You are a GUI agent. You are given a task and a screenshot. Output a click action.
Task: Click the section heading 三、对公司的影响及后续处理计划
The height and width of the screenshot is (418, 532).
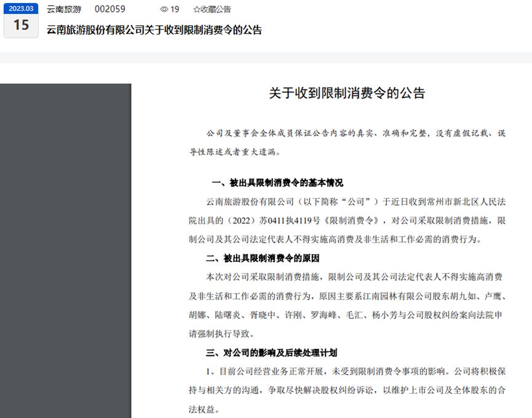271,353
